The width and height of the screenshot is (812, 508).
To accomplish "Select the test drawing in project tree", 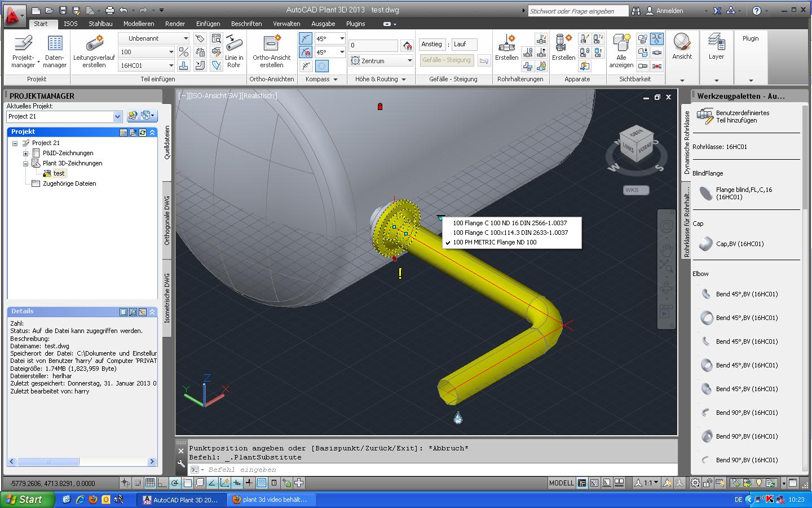I will click(59, 173).
